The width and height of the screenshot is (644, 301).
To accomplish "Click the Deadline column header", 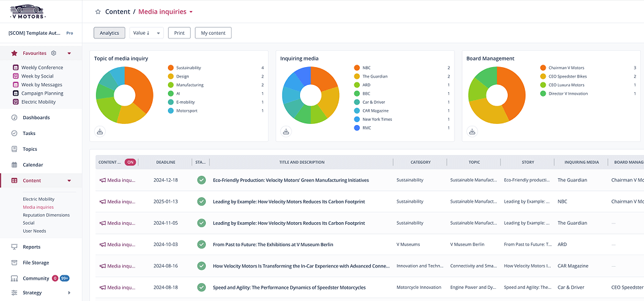I will click(x=165, y=162).
